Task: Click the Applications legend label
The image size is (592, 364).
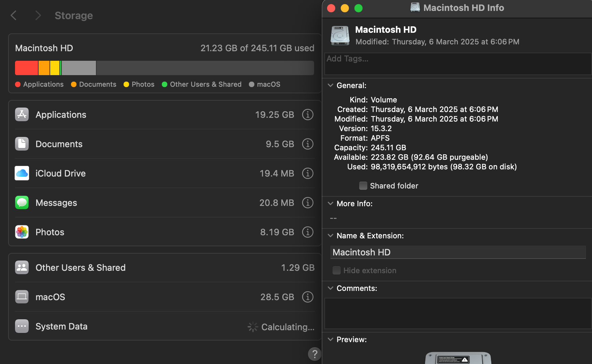Action: point(43,84)
